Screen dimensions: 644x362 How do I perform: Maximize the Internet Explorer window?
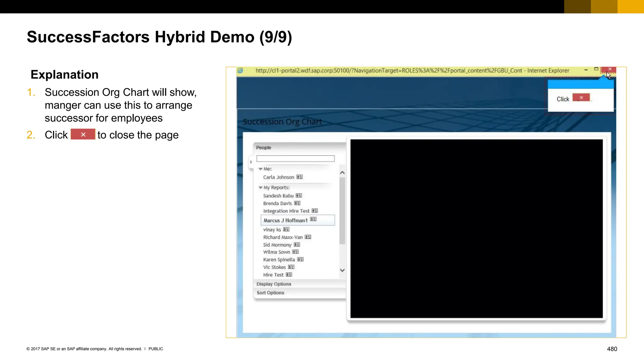tap(596, 69)
